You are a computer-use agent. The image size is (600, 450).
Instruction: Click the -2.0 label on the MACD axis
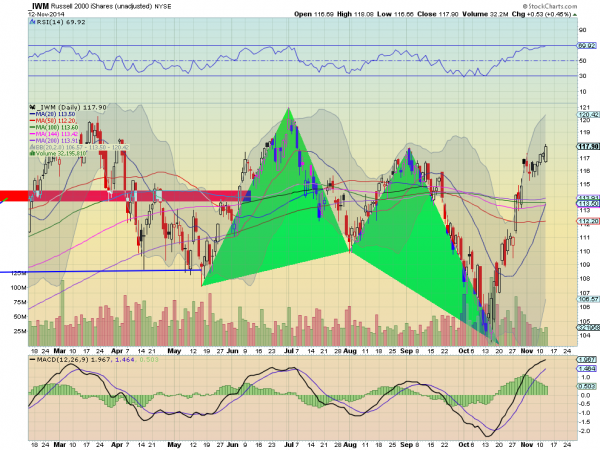(584, 431)
